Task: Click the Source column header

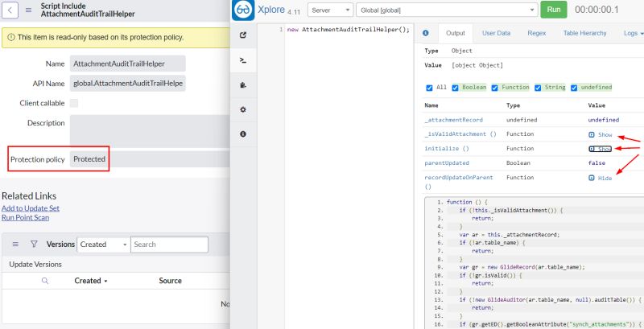Action: point(170,281)
